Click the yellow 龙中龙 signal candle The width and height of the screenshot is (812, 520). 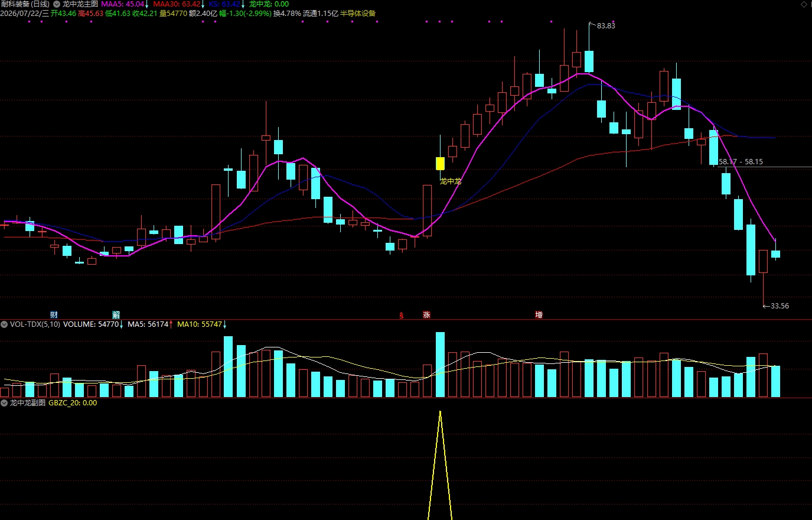(440, 163)
